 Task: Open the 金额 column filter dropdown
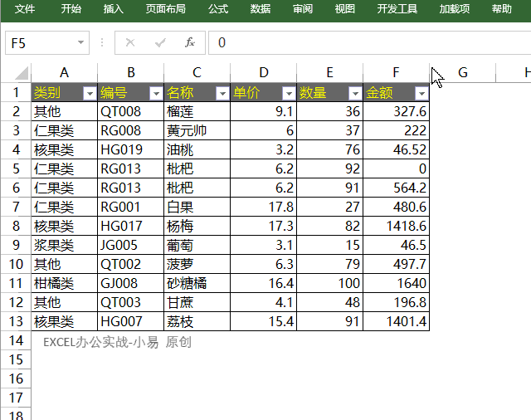[x=421, y=93]
